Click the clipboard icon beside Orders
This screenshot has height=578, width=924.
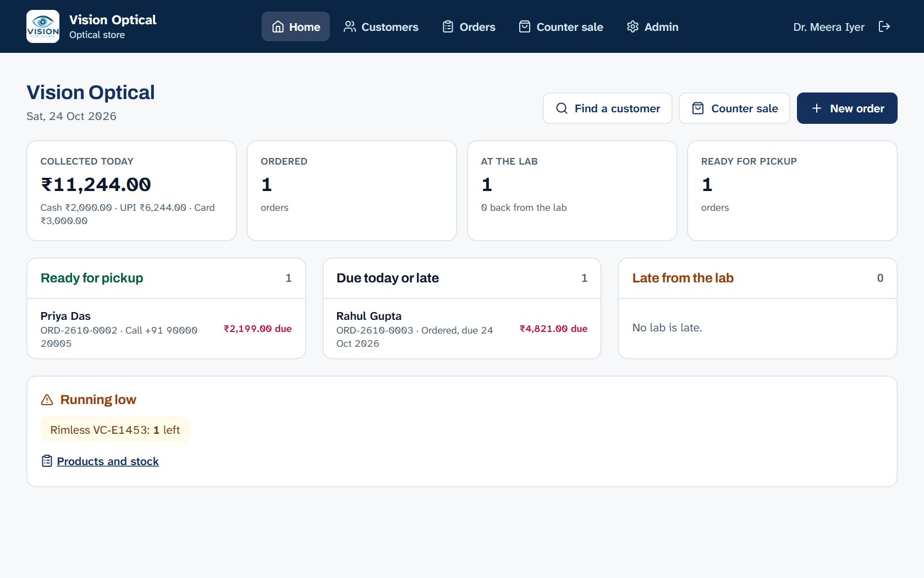tap(448, 26)
